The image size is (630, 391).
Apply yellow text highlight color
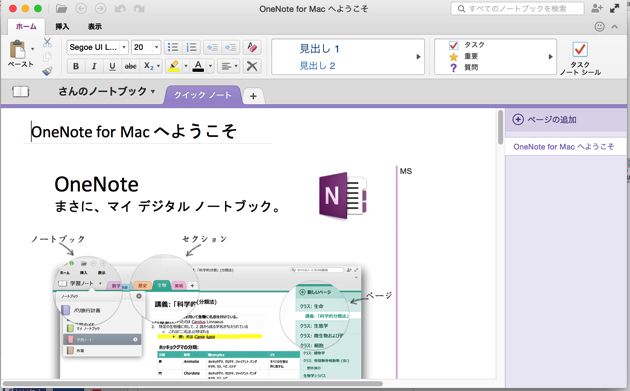174,66
